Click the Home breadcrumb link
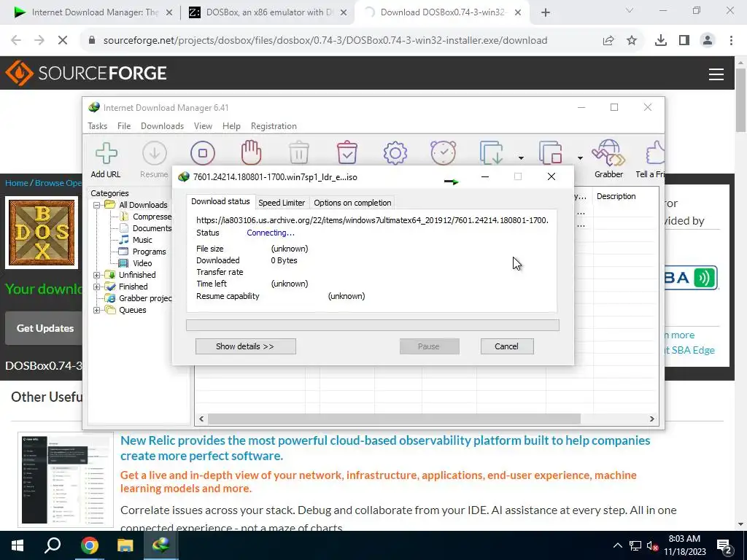Screen dimensions: 747x560 (x=17, y=183)
